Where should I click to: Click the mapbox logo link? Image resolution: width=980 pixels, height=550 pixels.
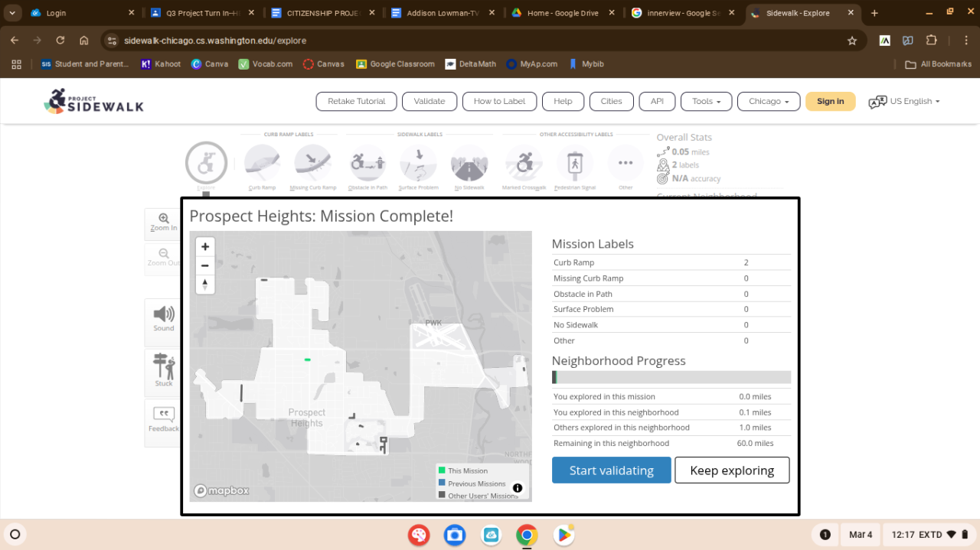click(221, 491)
